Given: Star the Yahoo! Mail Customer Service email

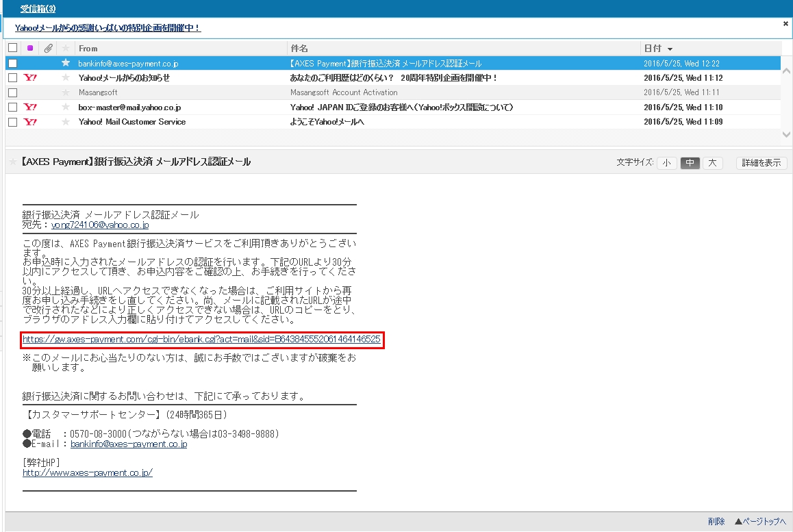Looking at the screenshot, I should click(x=66, y=122).
